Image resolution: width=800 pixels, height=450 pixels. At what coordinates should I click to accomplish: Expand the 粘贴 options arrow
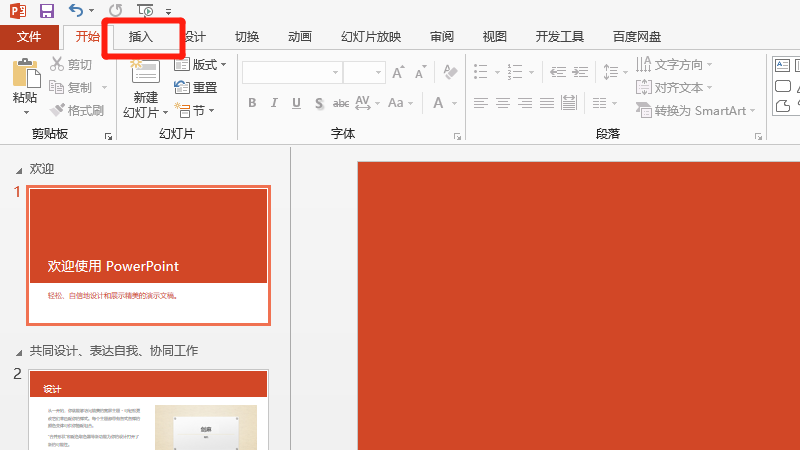[x=26, y=112]
